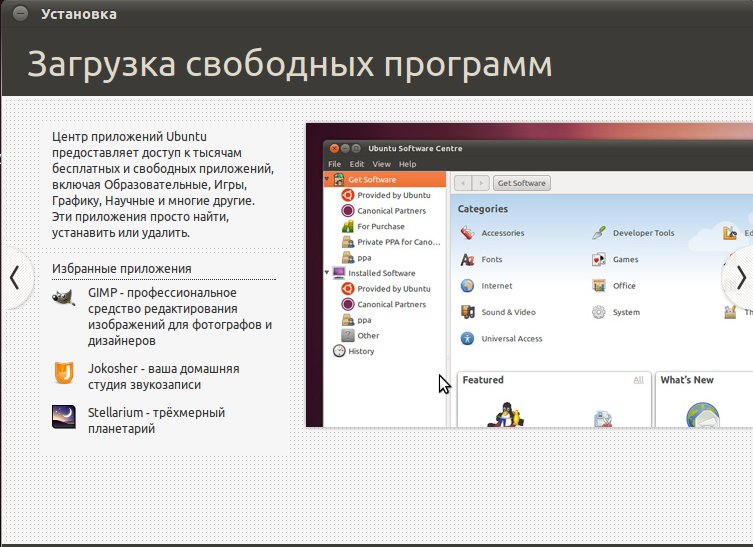753x547 pixels.
Task: Select ppa under Installed Software
Action: click(x=356, y=320)
